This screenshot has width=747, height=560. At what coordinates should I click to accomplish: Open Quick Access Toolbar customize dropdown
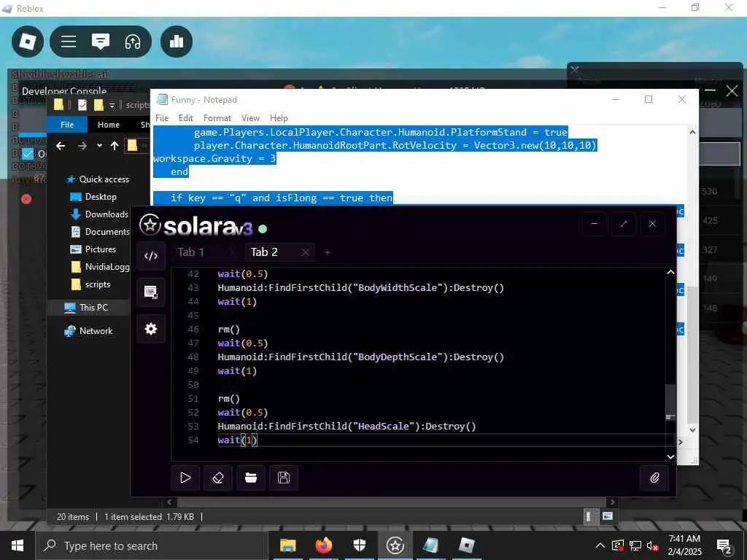(x=112, y=105)
